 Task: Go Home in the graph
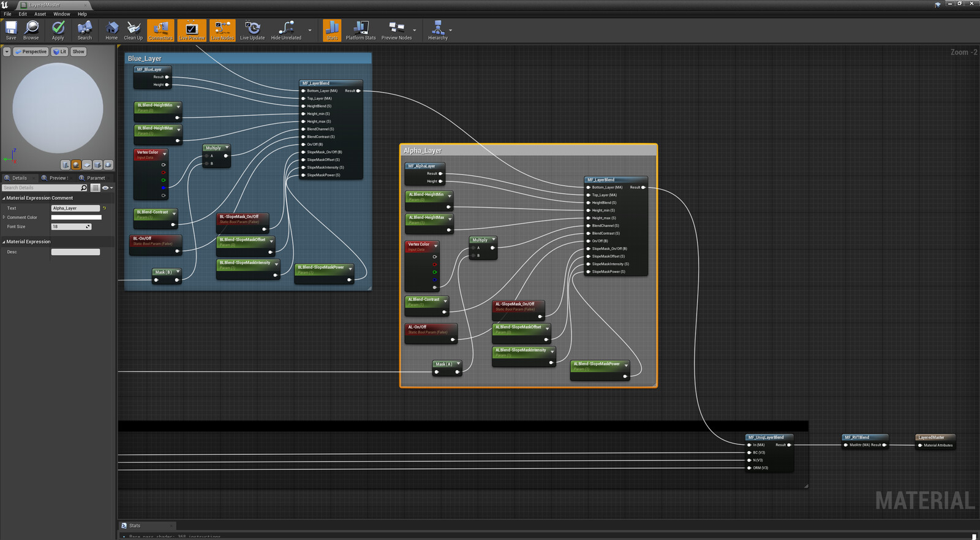(111, 30)
